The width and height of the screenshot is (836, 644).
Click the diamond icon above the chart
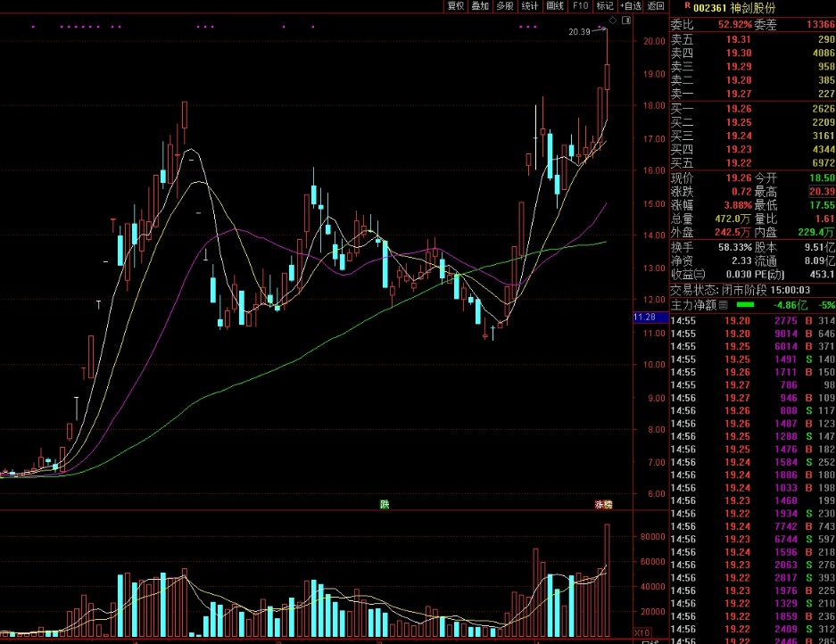coord(613,20)
